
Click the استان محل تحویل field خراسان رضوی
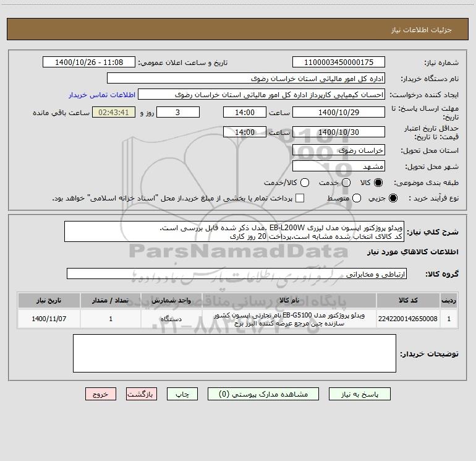coord(339,150)
